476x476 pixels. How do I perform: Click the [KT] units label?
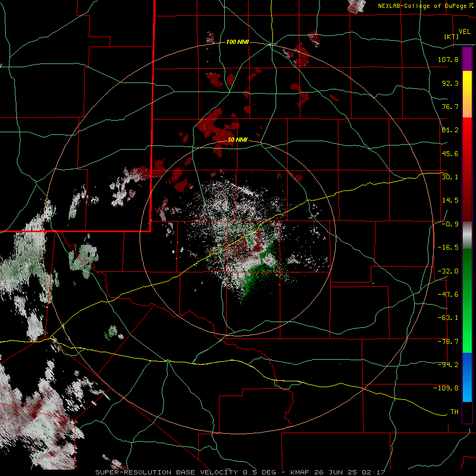pos(452,36)
